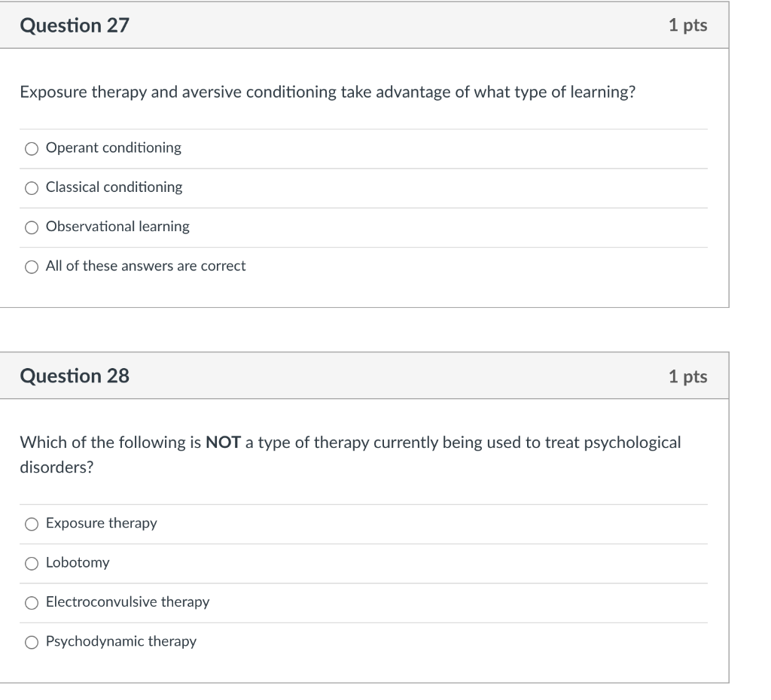Viewport: 771px width, 700px height.
Task: Pick Psychodynamic therapy for Question 28
Action: click(x=31, y=641)
